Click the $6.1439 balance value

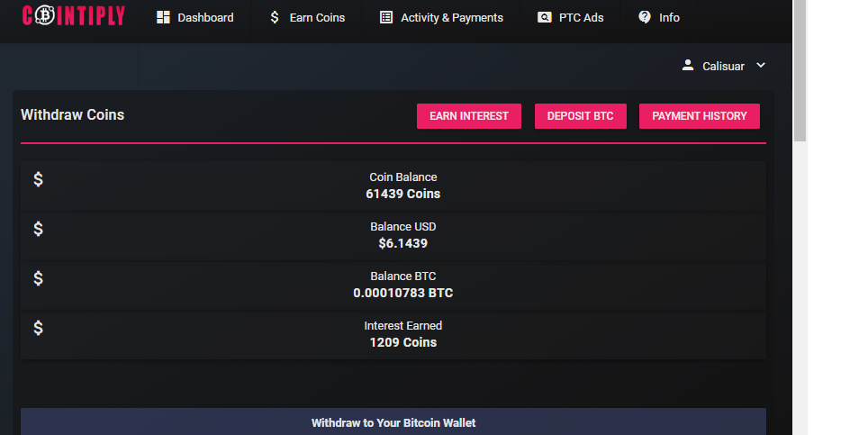point(403,243)
